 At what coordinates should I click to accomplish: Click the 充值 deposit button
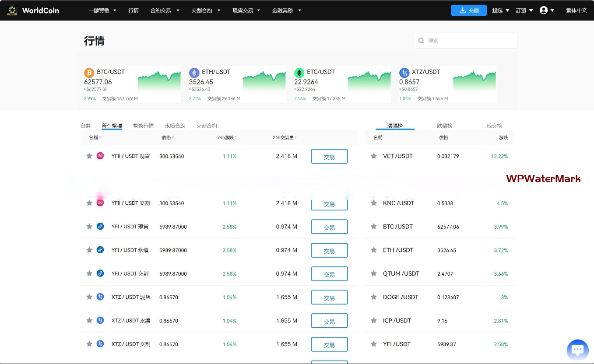click(x=469, y=10)
